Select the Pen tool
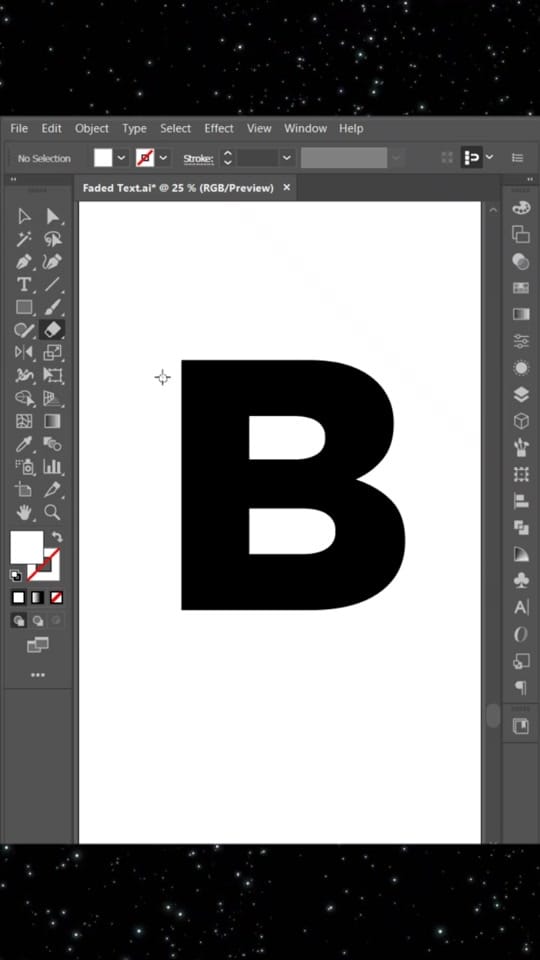Image resolution: width=540 pixels, height=960 pixels. pos(24,262)
